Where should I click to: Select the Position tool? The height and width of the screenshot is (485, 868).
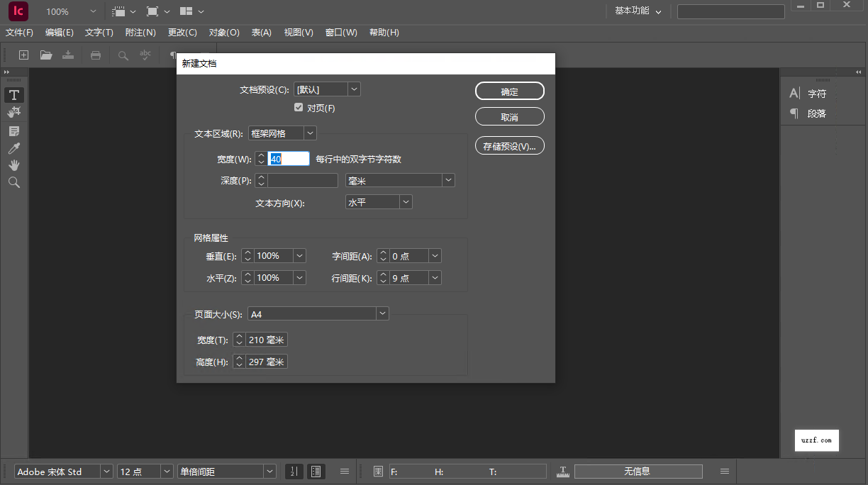coord(13,112)
